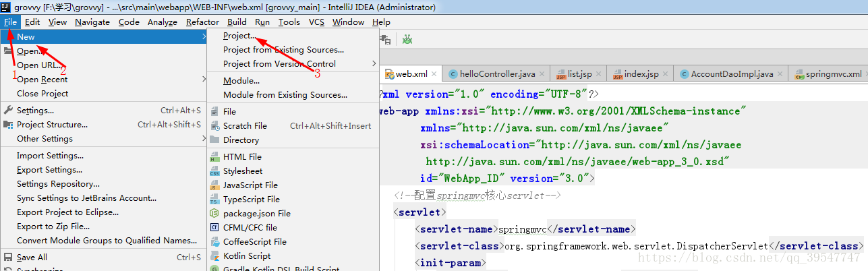The height and width of the screenshot is (271, 868).
Task: Open the Code menu
Action: [129, 22]
